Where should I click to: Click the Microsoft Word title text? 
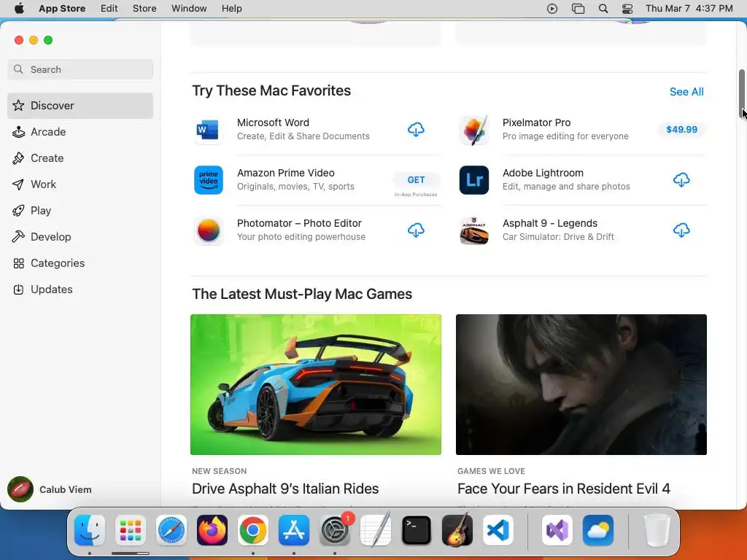coord(273,122)
